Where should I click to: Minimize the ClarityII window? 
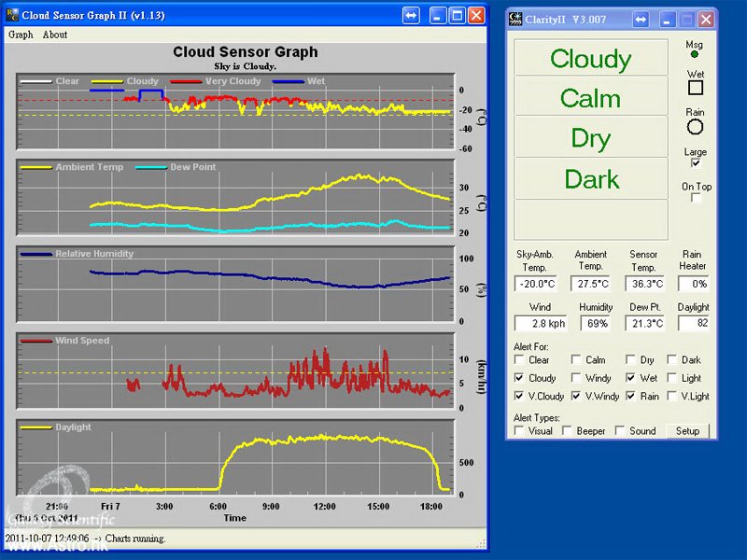667,20
